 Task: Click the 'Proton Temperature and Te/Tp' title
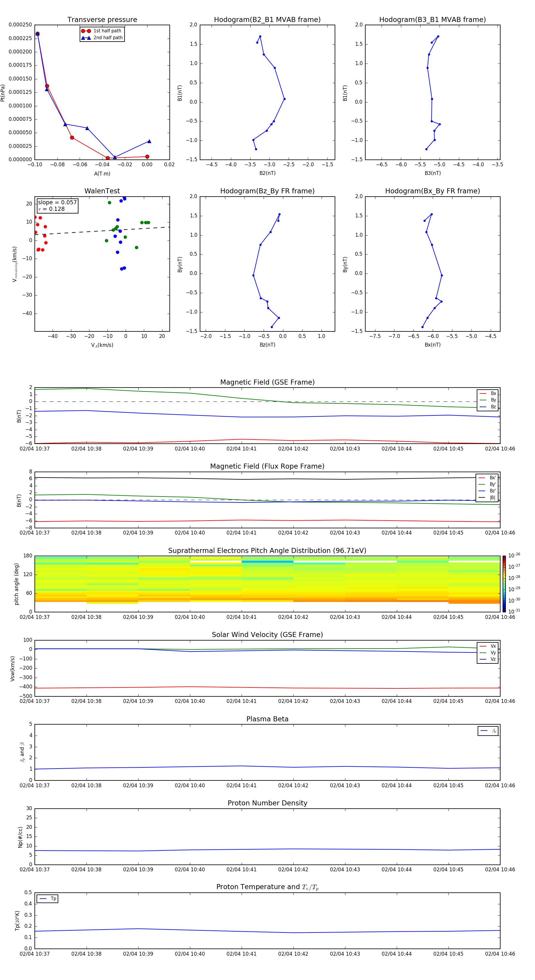[267, 887]
